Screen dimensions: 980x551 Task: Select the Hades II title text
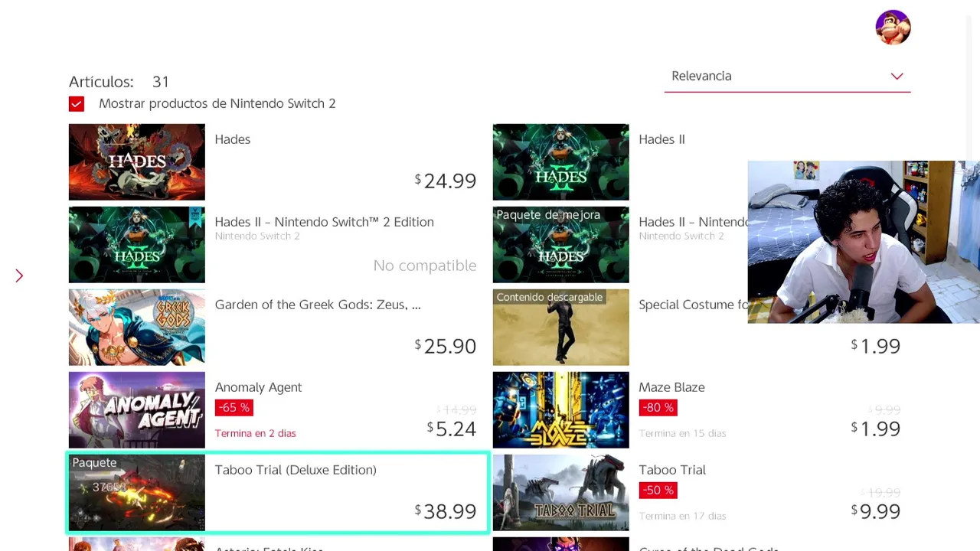(x=661, y=139)
